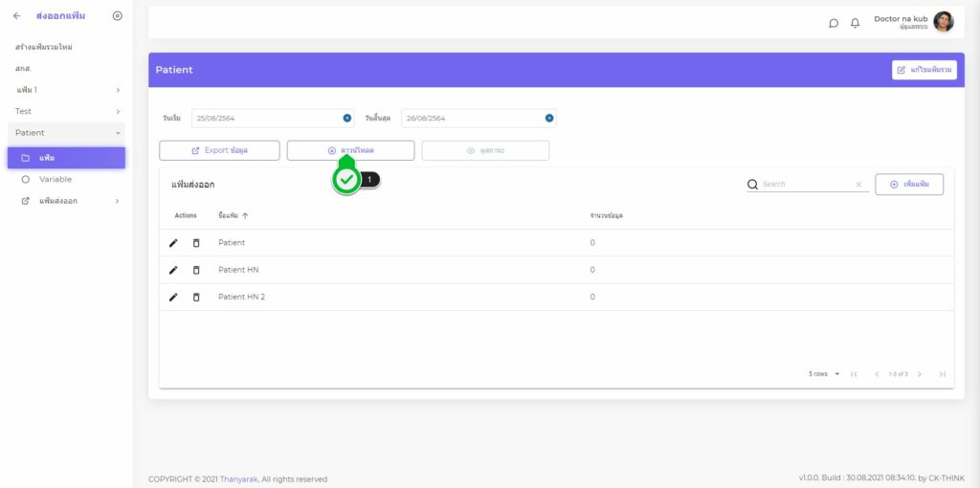Open the notifications bell
The height and width of the screenshot is (488, 980).
855,23
